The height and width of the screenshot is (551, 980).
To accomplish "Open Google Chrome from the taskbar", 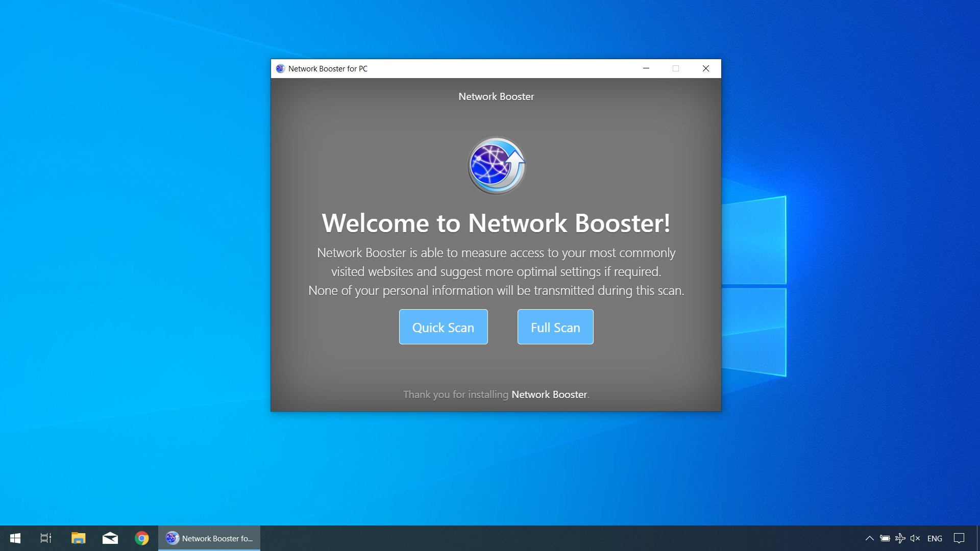I will coord(142,538).
